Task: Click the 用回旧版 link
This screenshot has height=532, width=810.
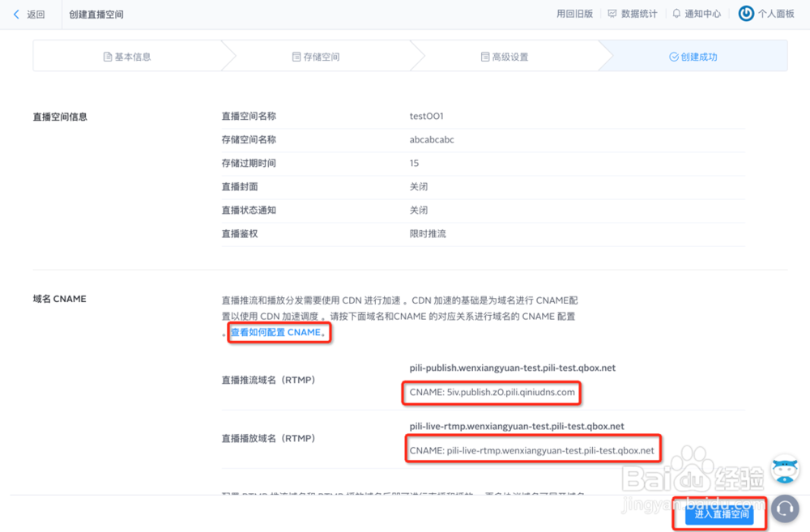Action: [x=575, y=14]
